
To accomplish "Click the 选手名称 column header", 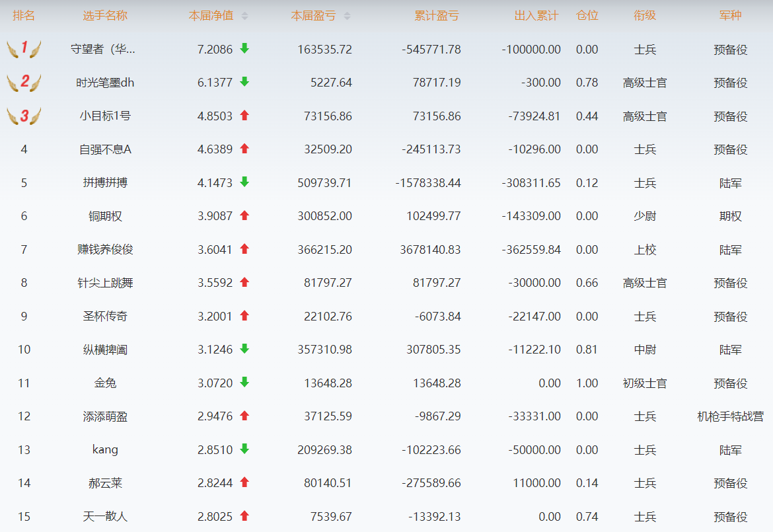I will (x=105, y=16).
